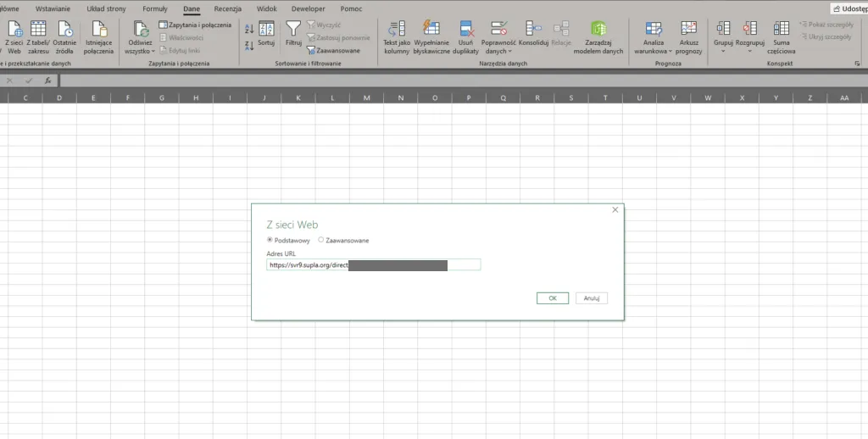Click the Udostępnij button
Viewport: 868px width, 439px height.
click(849, 8)
